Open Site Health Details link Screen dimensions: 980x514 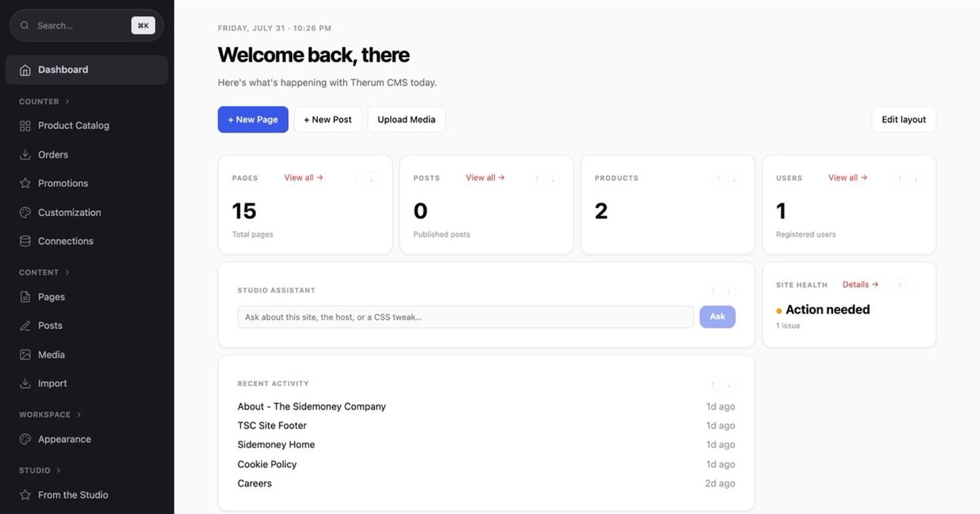tap(861, 284)
